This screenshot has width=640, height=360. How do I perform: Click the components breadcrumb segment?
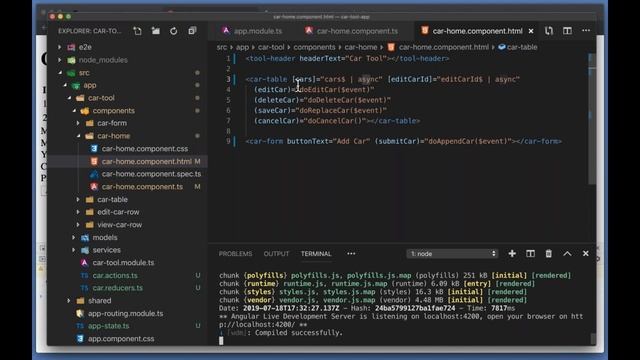click(314, 47)
